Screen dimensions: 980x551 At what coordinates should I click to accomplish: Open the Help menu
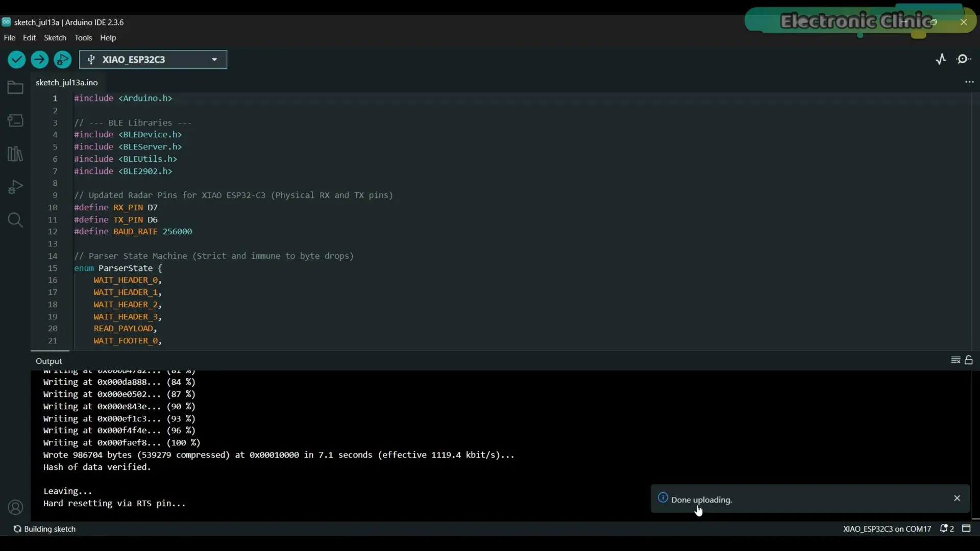(108, 38)
